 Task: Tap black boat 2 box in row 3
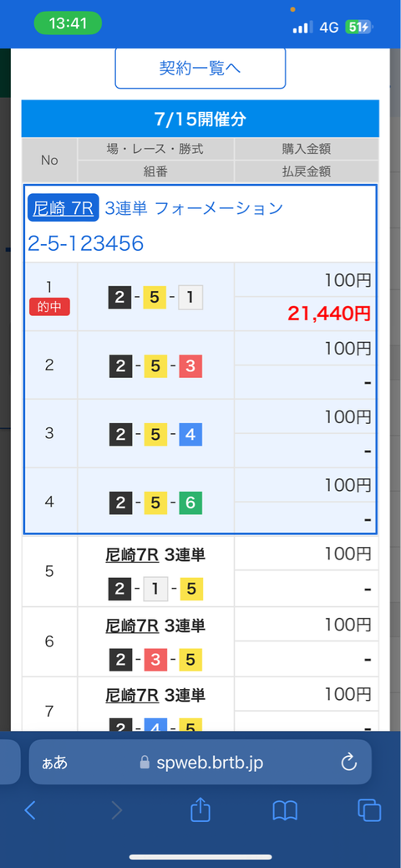[120, 435]
